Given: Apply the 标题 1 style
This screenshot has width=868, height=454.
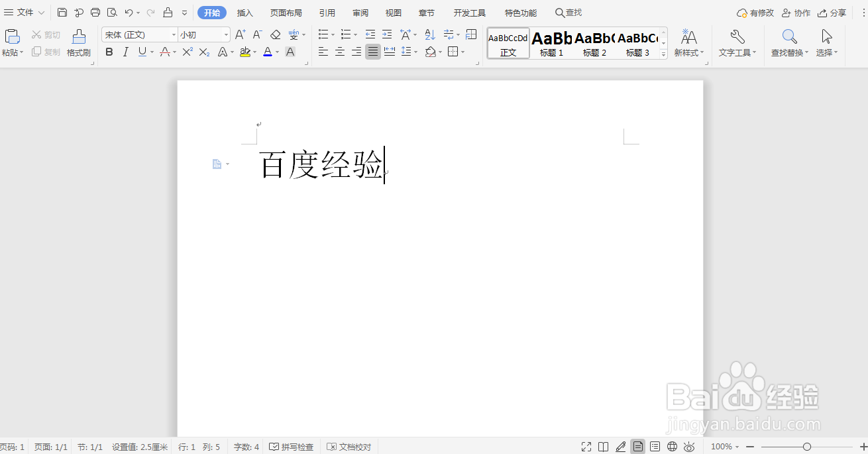Looking at the screenshot, I should click(551, 43).
